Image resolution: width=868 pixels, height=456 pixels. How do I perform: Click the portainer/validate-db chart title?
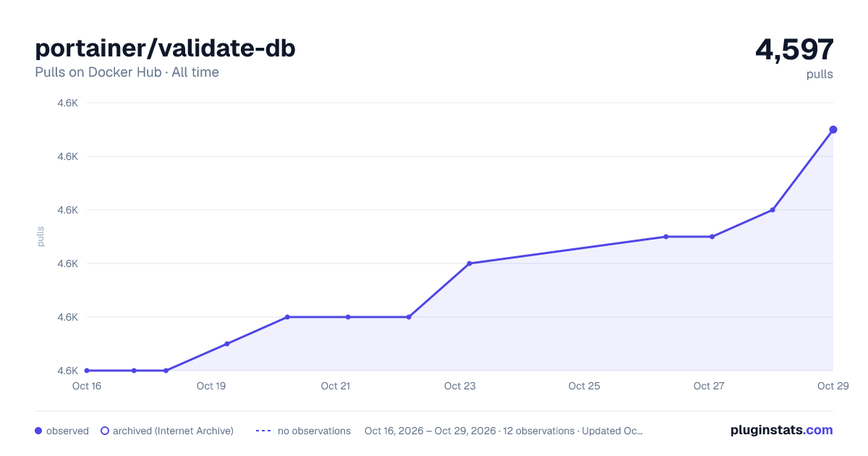[165, 48]
